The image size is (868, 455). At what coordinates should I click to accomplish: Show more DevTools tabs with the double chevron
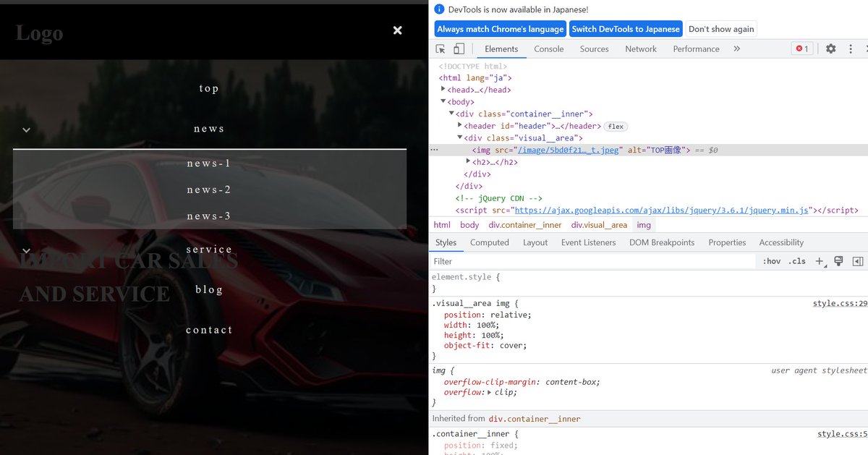click(x=736, y=49)
